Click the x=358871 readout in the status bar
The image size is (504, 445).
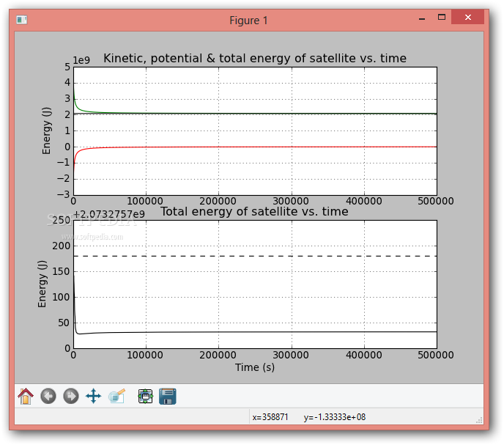pyautogui.click(x=270, y=417)
